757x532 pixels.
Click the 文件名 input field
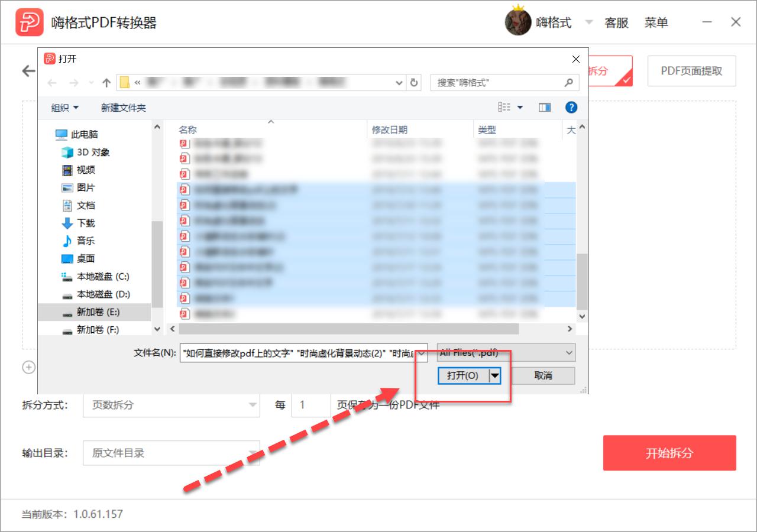pyautogui.click(x=299, y=353)
